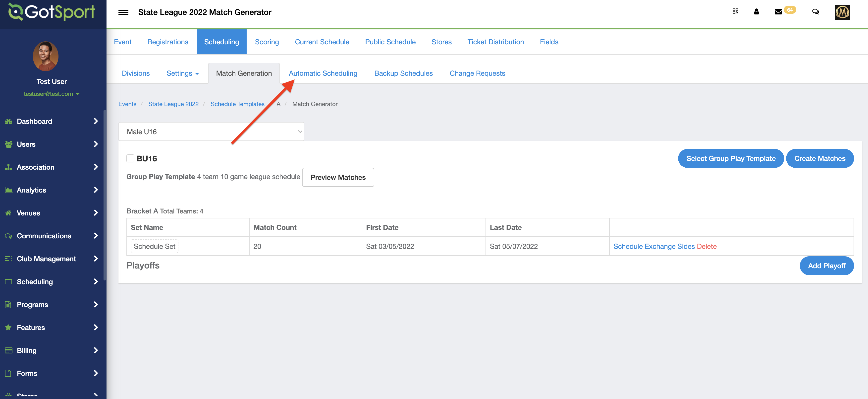
Task: Open the Stores tab
Action: [441, 42]
